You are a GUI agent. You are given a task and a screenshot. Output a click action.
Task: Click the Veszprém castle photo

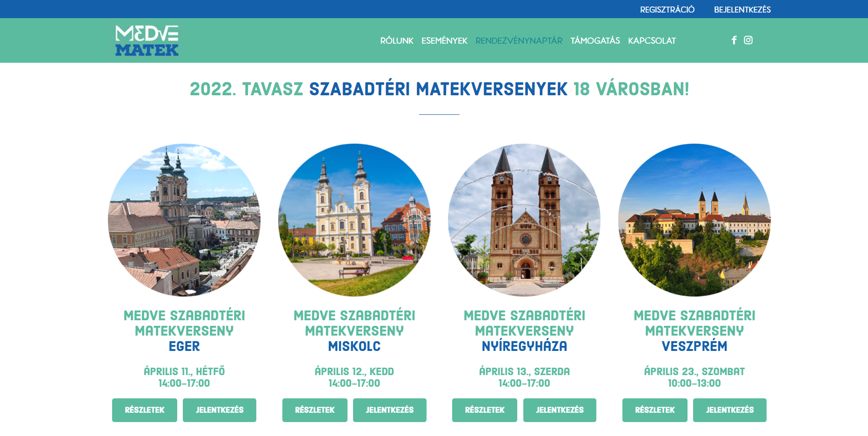[694, 220]
